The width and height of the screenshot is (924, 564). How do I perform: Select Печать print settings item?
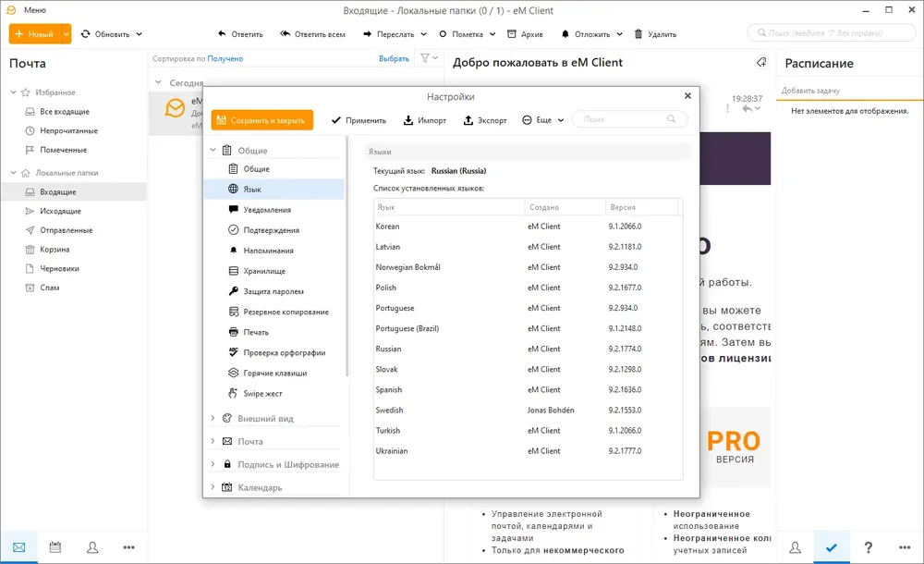[x=274, y=332]
